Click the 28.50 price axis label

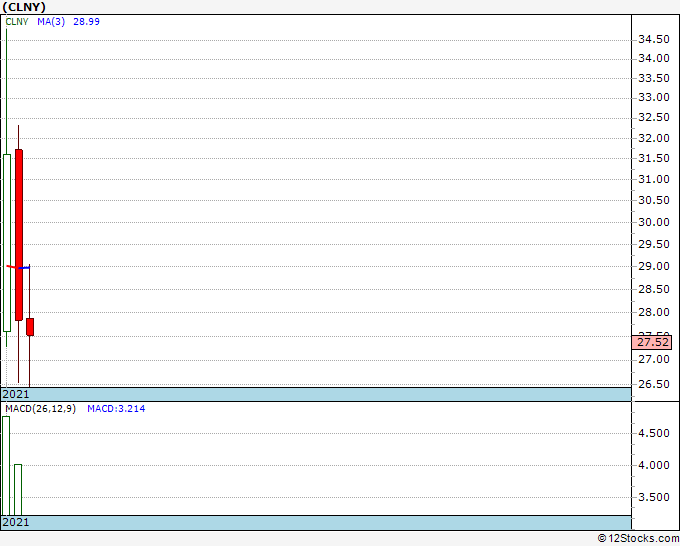pyautogui.click(x=654, y=289)
